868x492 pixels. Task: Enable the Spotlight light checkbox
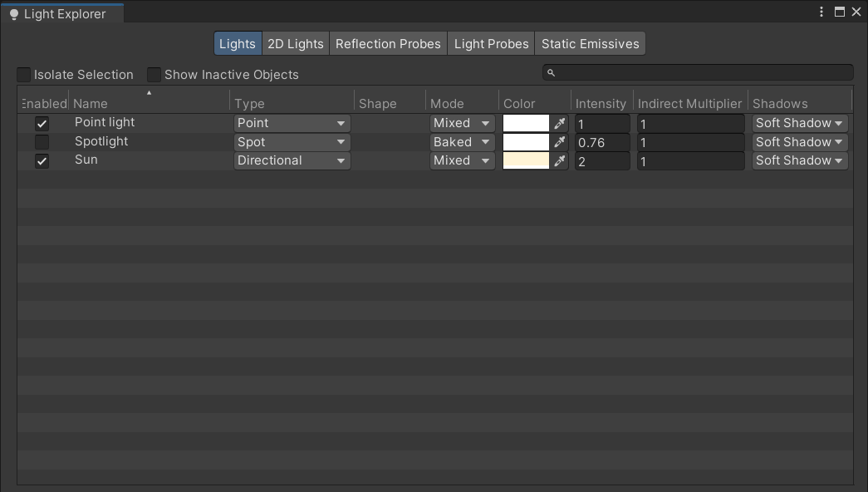click(42, 142)
